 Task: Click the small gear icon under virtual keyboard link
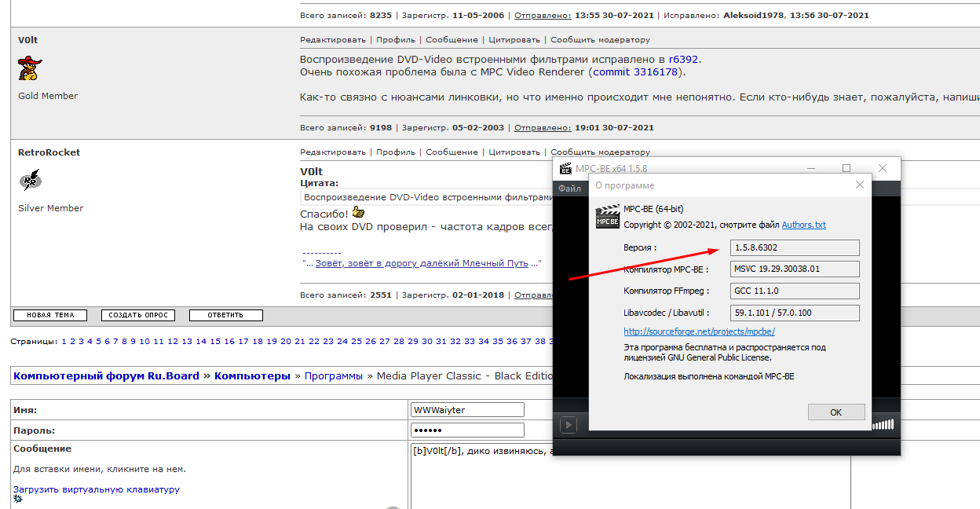pyautogui.click(x=18, y=499)
